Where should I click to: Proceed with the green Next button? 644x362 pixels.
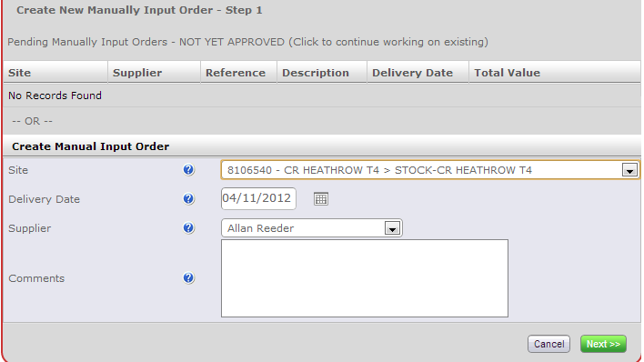(603, 344)
